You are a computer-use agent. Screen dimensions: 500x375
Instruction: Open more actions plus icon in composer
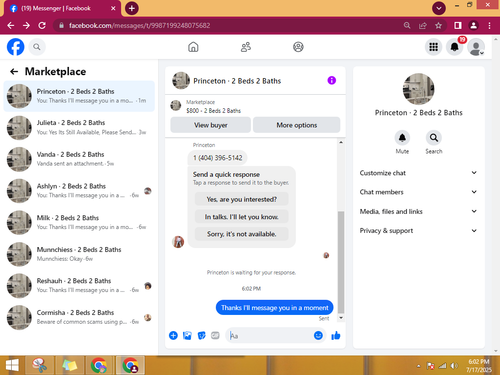(x=173, y=335)
